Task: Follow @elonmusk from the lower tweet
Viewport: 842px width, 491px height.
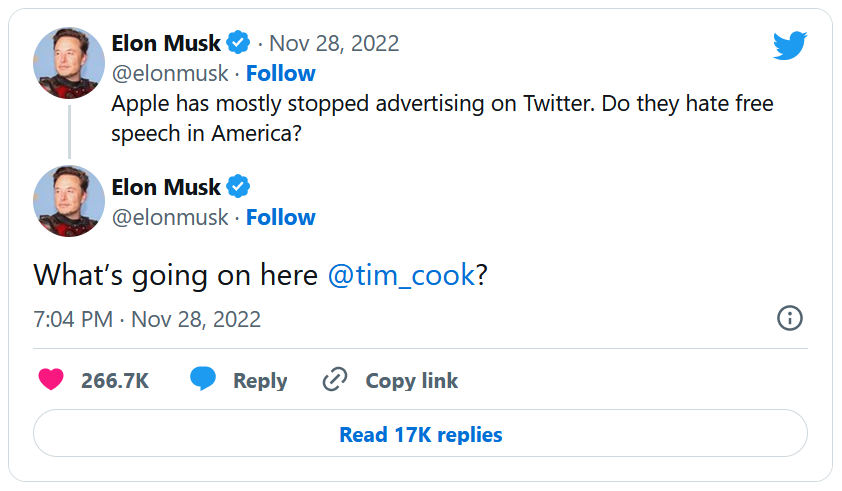Action: [x=280, y=217]
